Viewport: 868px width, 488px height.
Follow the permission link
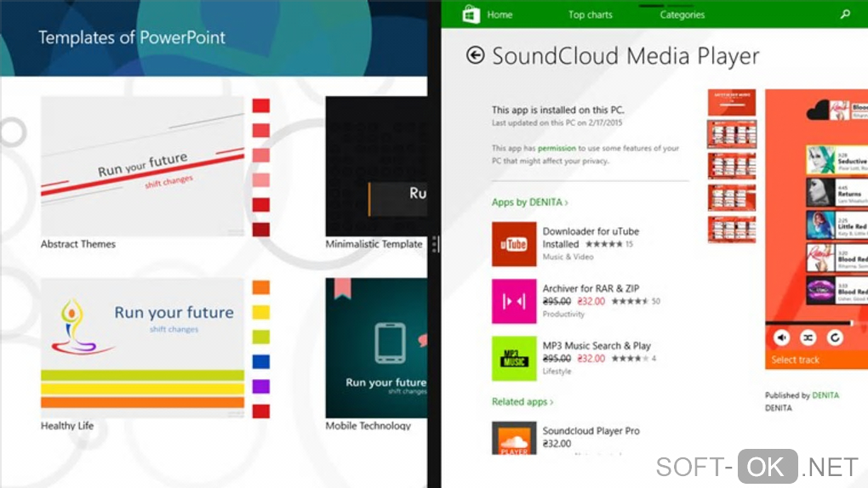pos(557,148)
